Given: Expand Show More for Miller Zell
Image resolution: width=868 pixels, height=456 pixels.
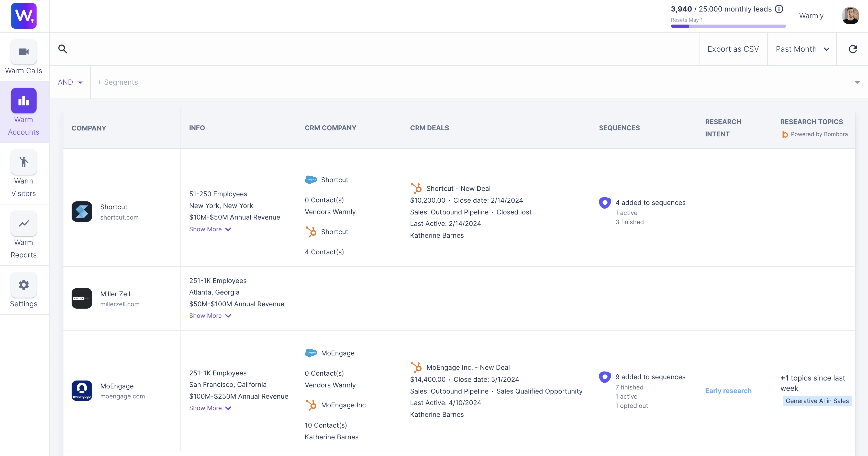Looking at the screenshot, I should (x=210, y=316).
